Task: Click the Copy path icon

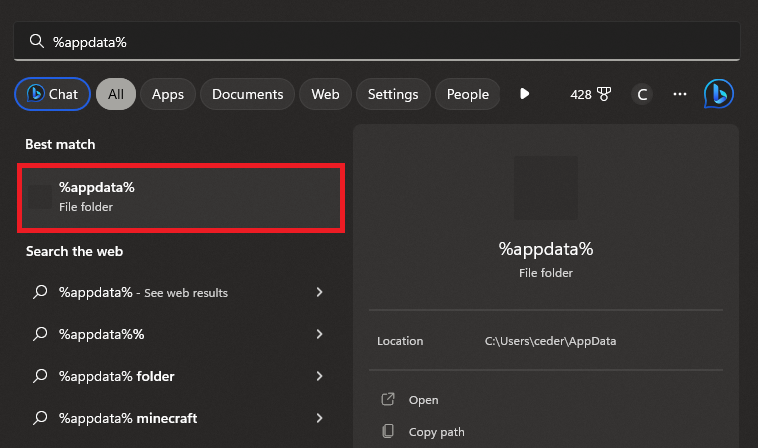Action: pos(388,432)
